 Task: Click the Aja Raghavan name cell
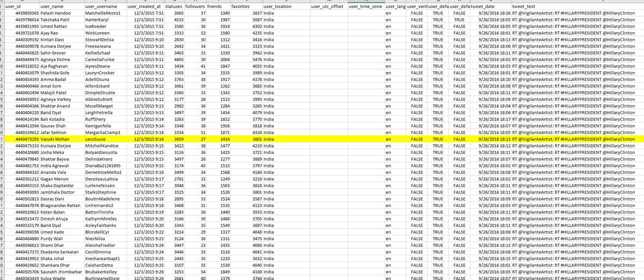(x=62, y=66)
